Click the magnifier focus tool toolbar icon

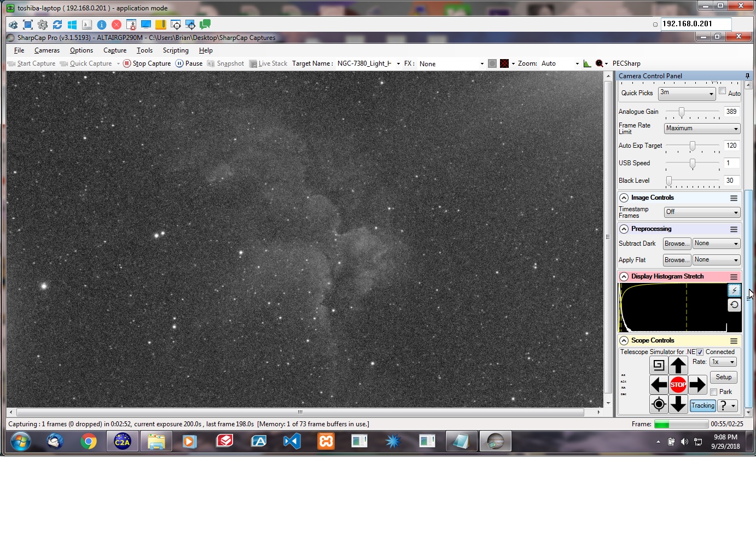pyautogui.click(x=600, y=63)
